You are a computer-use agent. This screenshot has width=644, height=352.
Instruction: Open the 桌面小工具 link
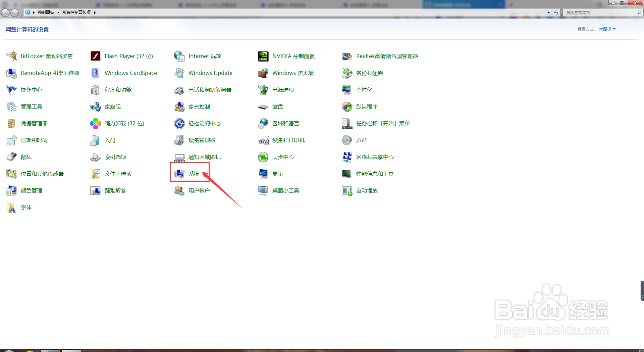tap(286, 190)
